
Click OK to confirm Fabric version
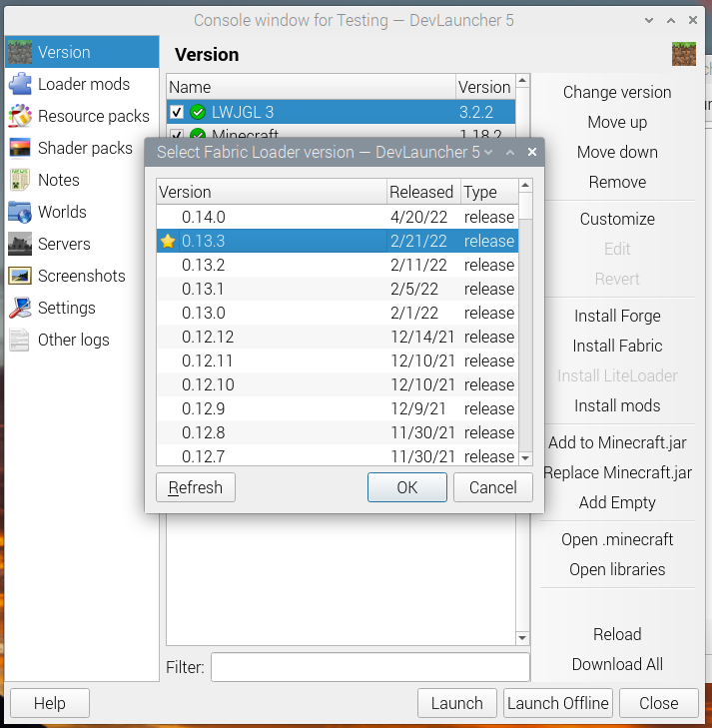coord(406,487)
